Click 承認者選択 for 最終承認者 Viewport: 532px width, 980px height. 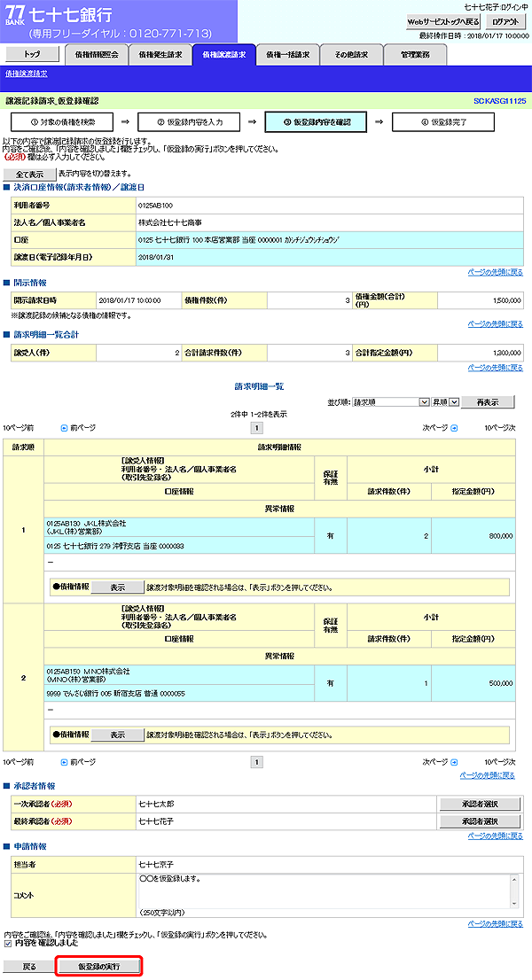(480, 821)
